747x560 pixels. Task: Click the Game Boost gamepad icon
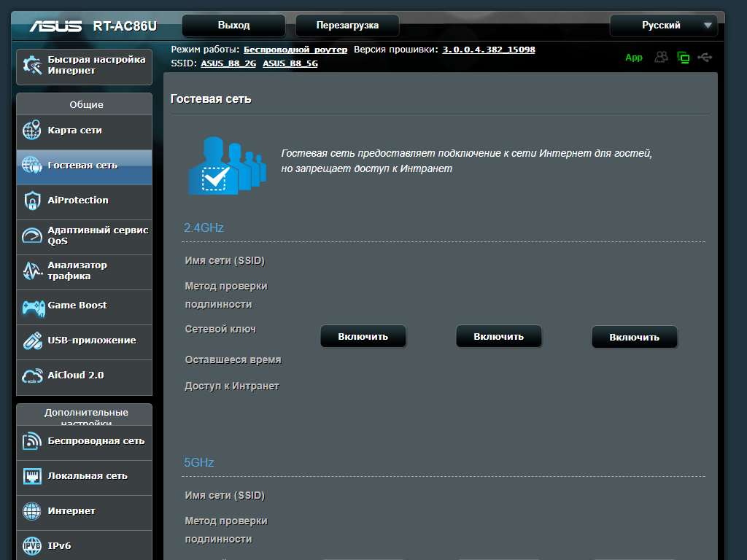(34, 308)
